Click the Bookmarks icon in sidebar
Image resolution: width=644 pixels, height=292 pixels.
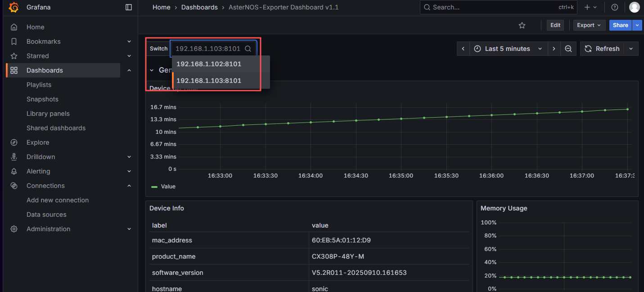click(x=14, y=41)
